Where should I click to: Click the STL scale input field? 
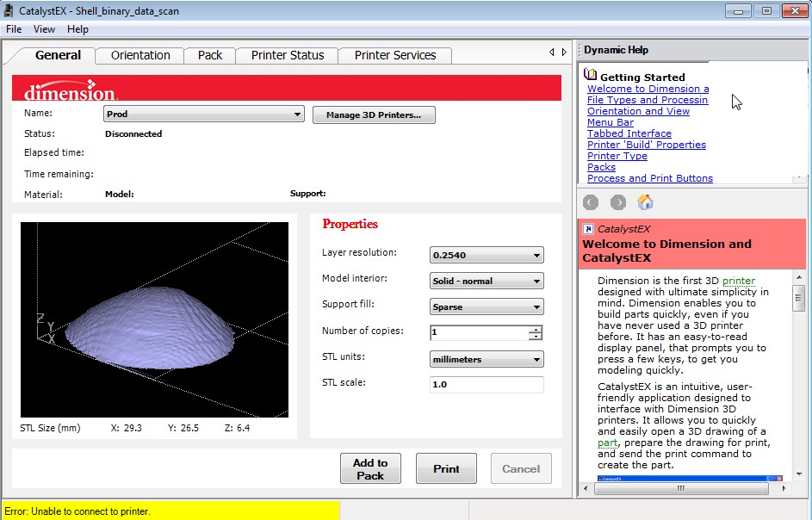click(x=487, y=384)
